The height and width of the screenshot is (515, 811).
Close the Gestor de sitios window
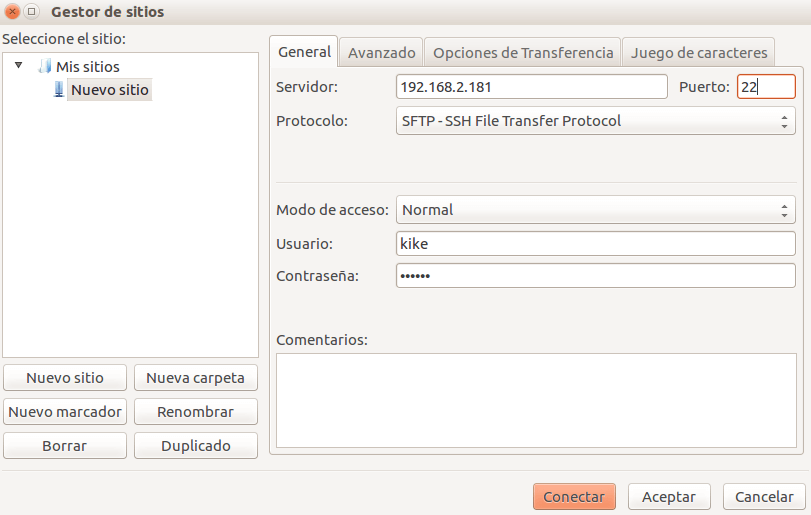(x=13, y=12)
